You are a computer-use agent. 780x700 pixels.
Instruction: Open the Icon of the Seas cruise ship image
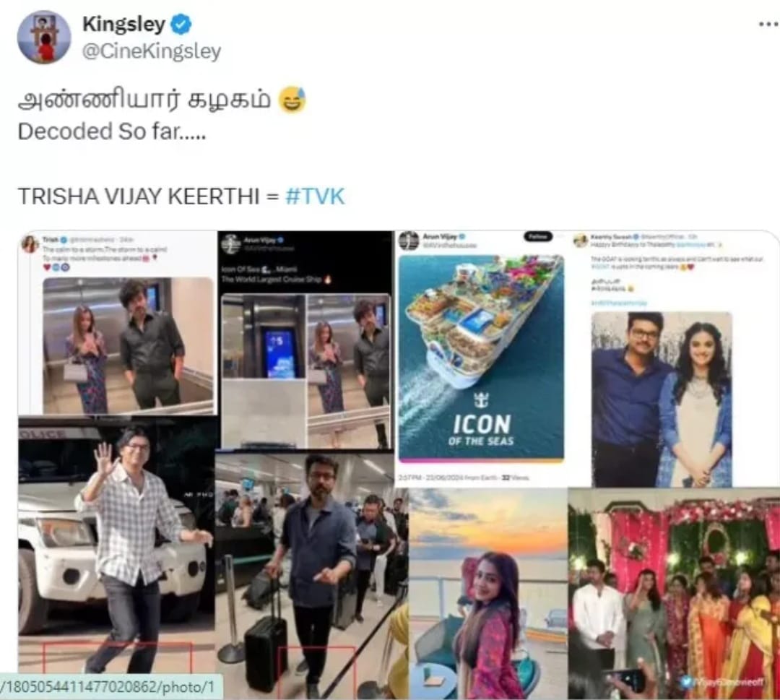(x=481, y=358)
